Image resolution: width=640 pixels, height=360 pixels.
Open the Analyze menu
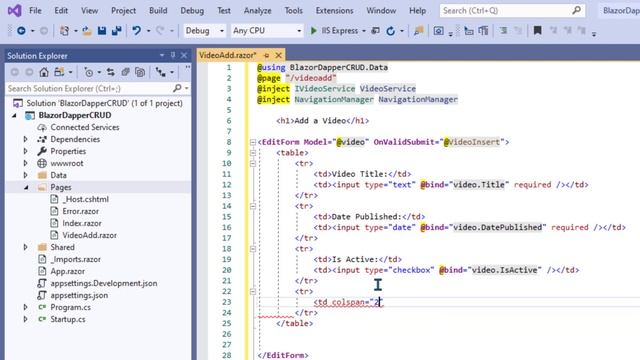coord(257,11)
